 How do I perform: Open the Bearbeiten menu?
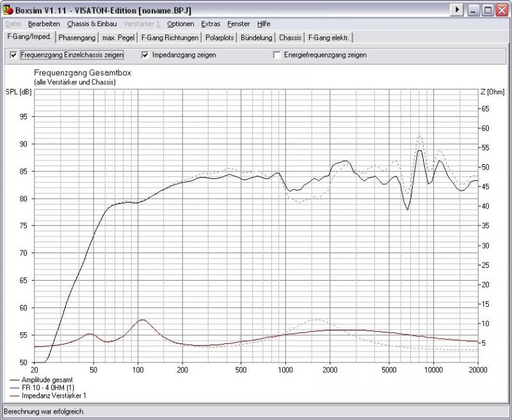(x=44, y=24)
